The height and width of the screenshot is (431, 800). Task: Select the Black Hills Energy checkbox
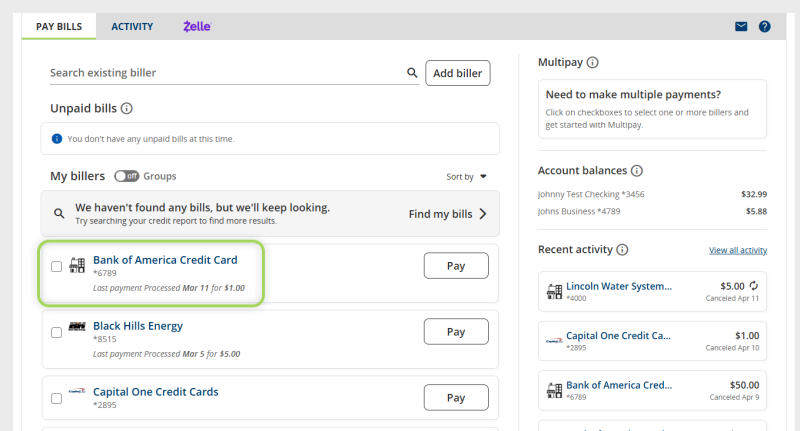(x=57, y=333)
